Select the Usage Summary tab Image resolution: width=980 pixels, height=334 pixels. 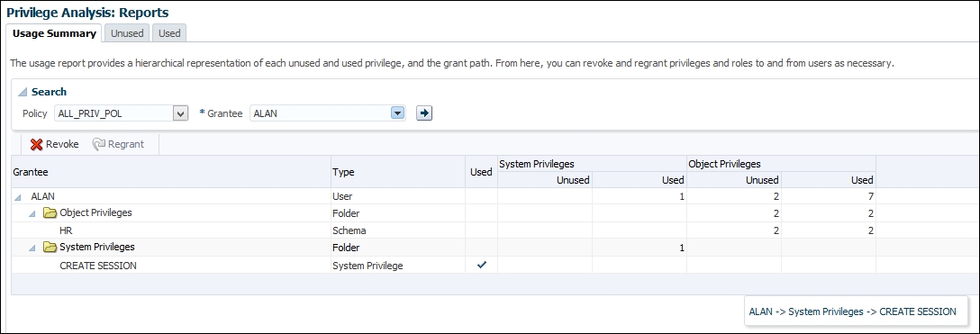[54, 33]
